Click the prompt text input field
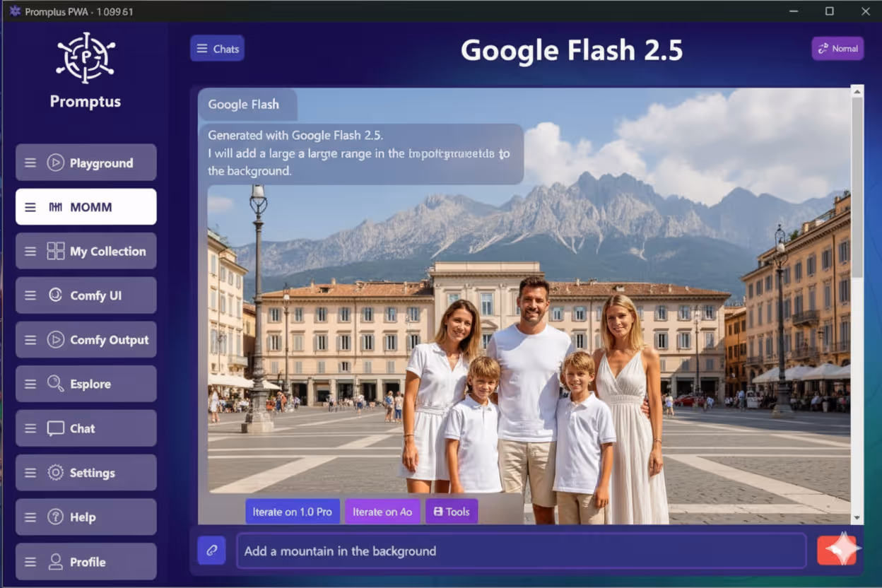 pyautogui.click(x=522, y=551)
